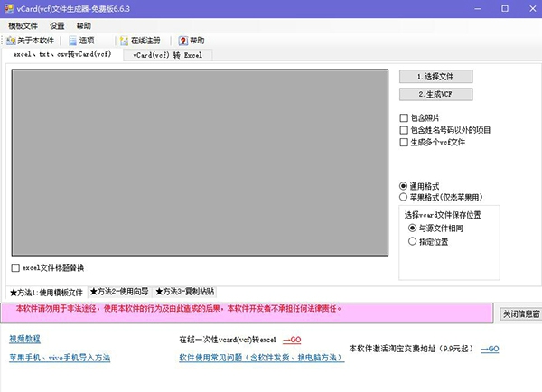Choose 苹果格式(仅老苹果用) radio option
The image size is (542, 392).
404,196
